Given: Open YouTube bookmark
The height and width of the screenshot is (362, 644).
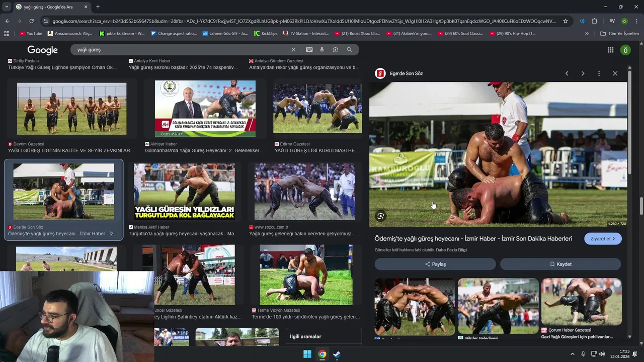Looking at the screenshot, I should [x=31, y=34].
